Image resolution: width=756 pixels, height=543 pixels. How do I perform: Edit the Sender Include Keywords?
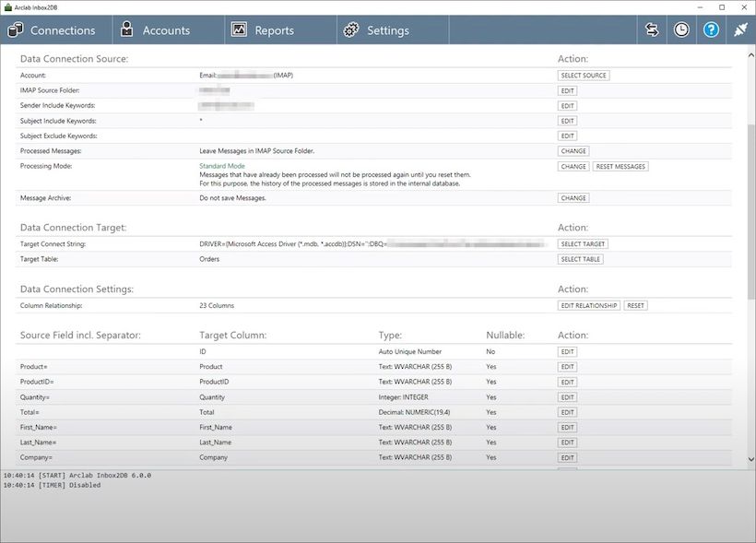[567, 105]
